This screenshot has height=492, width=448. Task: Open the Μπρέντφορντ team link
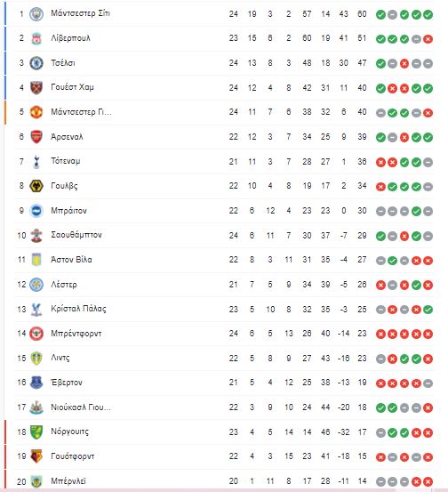[76, 334]
